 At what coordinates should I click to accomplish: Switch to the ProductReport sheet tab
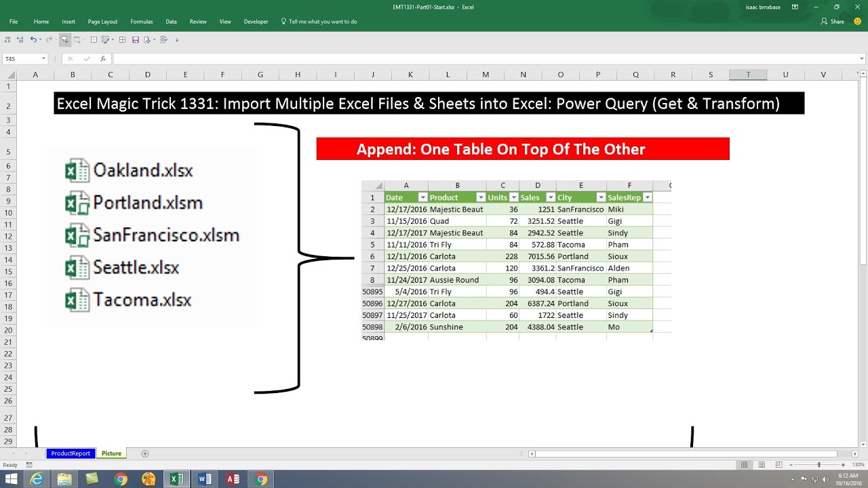pos(71,453)
